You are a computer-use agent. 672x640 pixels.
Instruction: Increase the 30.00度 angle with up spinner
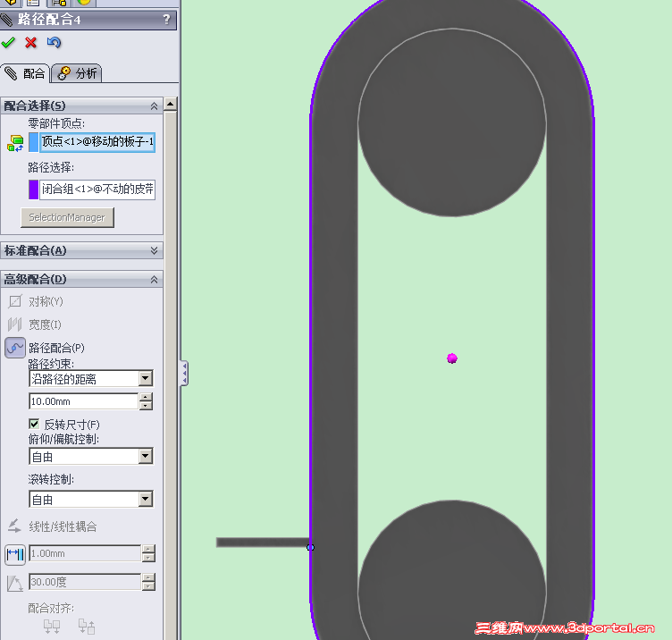click(148, 577)
